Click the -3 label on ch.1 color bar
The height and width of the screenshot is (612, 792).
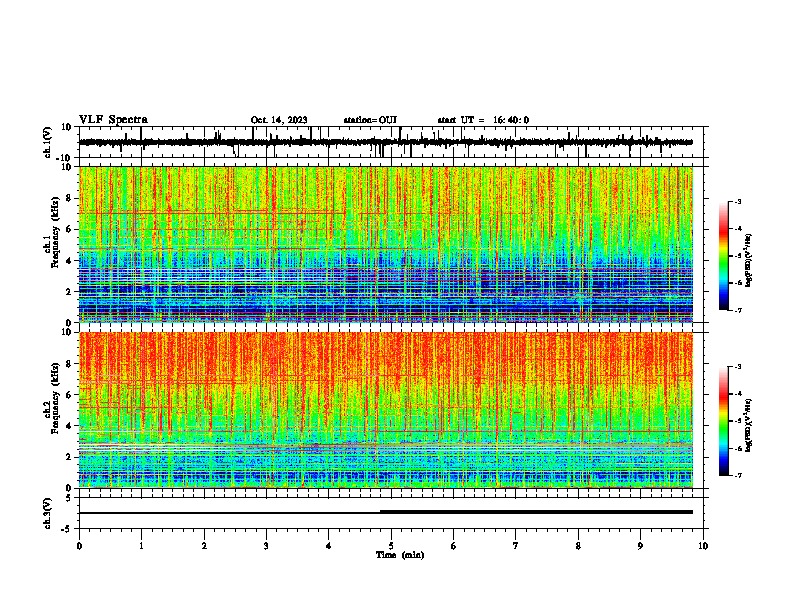pyautogui.click(x=737, y=201)
